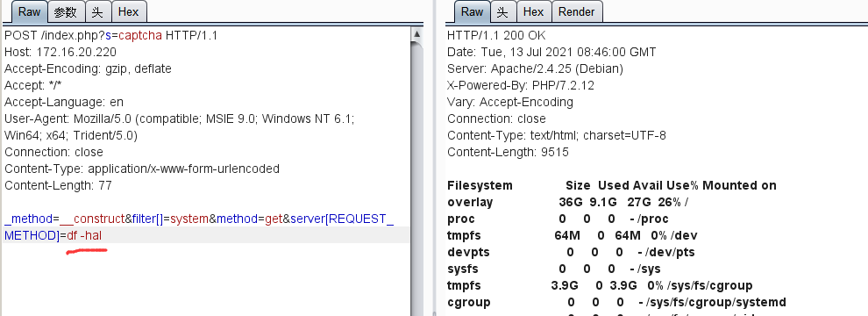Viewport: 868px width, 316px height.
Task: Switch to response Raw tab
Action: [473, 11]
